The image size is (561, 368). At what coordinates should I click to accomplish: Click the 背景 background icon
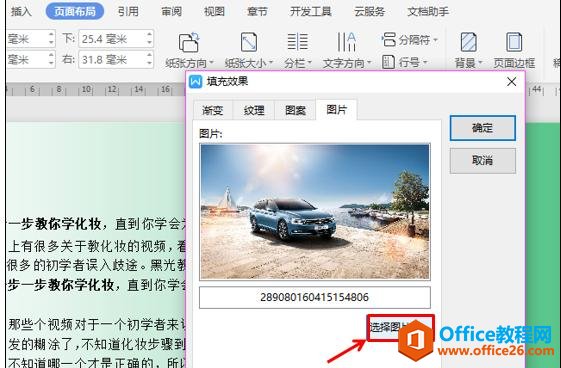click(468, 42)
